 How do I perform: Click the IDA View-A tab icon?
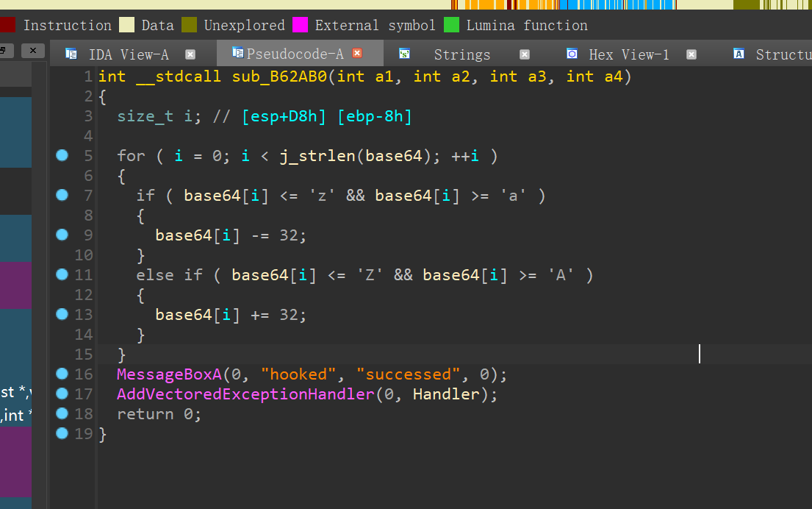71,54
